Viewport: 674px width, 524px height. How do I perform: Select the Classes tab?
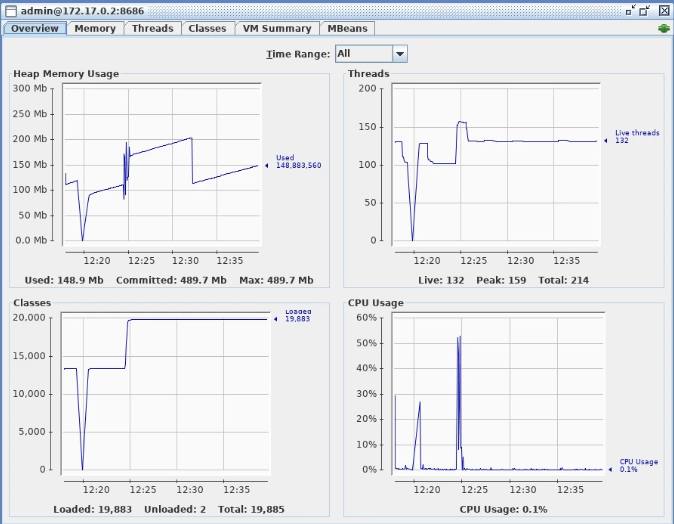(x=207, y=28)
